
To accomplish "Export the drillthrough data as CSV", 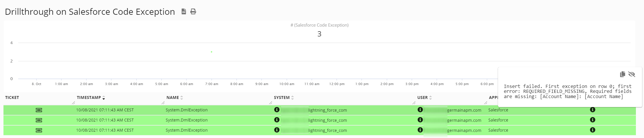I will click(184, 12).
